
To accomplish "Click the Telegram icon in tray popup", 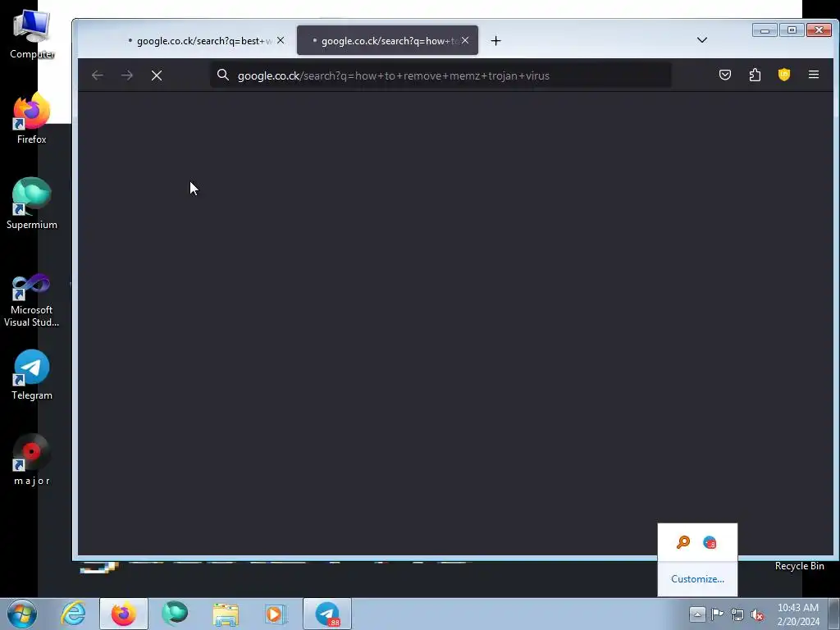I will (710, 543).
